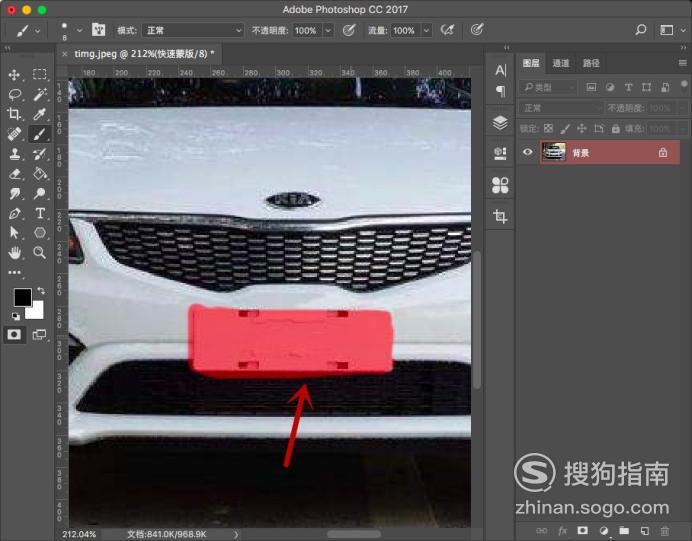Screen dimensions: 692x541
Task: Open the search icon in options bar
Action: pyautogui.click(x=641, y=30)
